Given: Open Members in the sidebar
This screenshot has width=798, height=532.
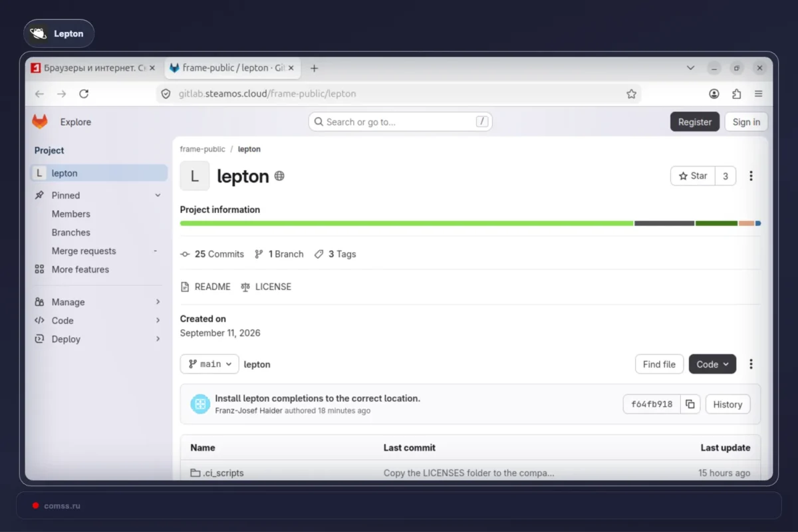Looking at the screenshot, I should pyautogui.click(x=71, y=213).
